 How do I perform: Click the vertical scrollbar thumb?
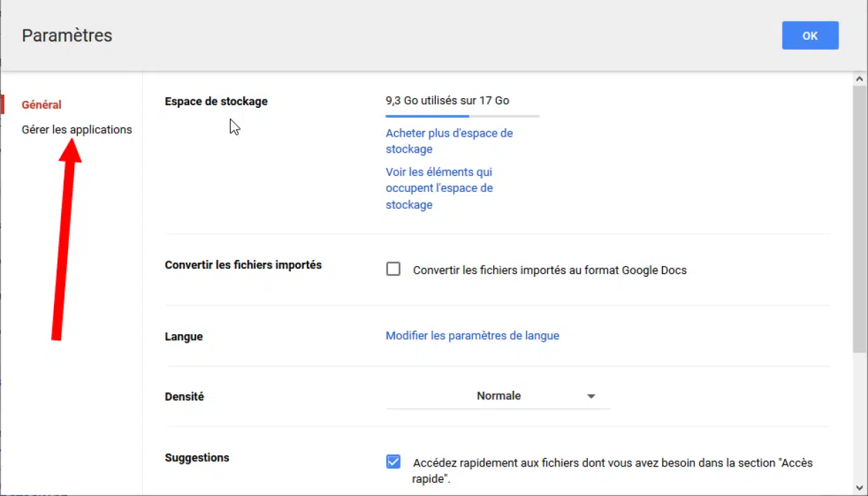point(860,219)
